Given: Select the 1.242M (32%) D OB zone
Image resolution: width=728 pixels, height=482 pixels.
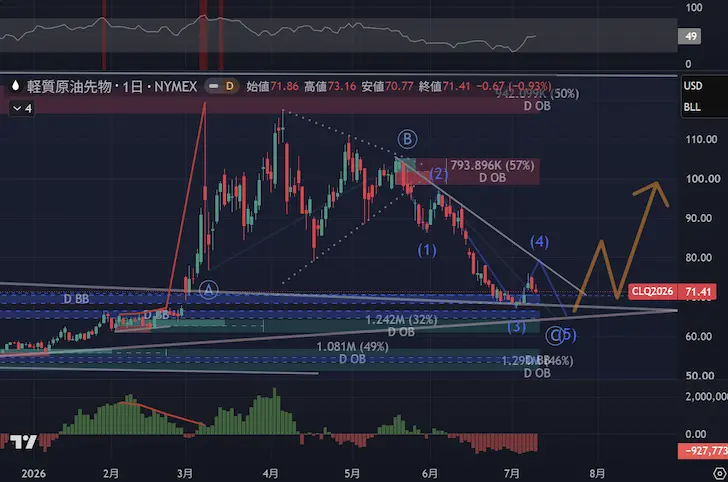Looking at the screenshot, I should click(401, 326).
